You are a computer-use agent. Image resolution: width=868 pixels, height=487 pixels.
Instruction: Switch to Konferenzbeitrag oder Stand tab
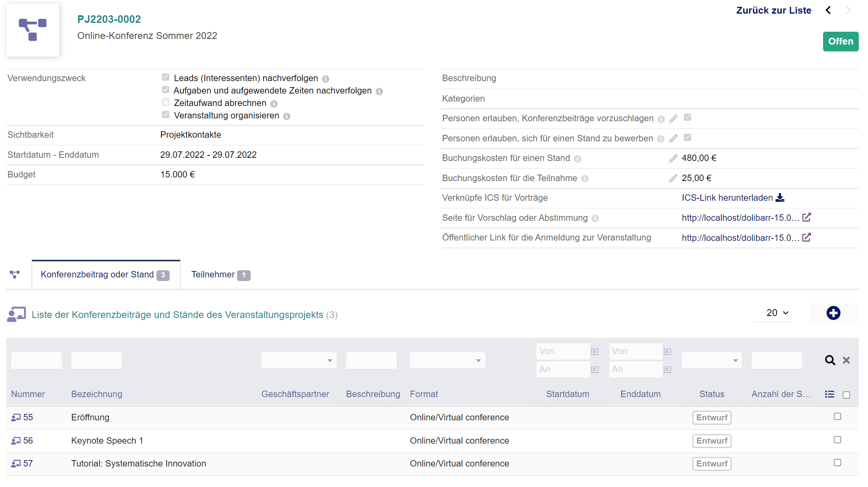(x=106, y=275)
